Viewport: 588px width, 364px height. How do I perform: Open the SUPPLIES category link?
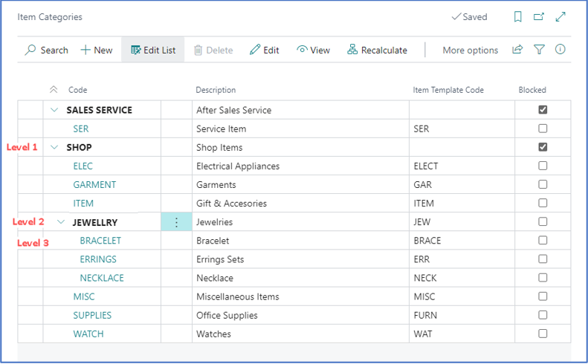(x=92, y=315)
